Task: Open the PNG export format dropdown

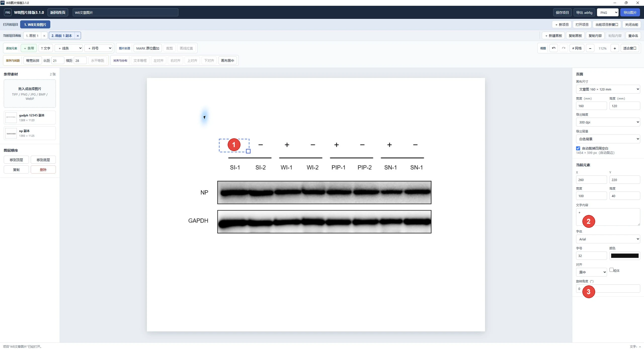Action: coord(608,12)
